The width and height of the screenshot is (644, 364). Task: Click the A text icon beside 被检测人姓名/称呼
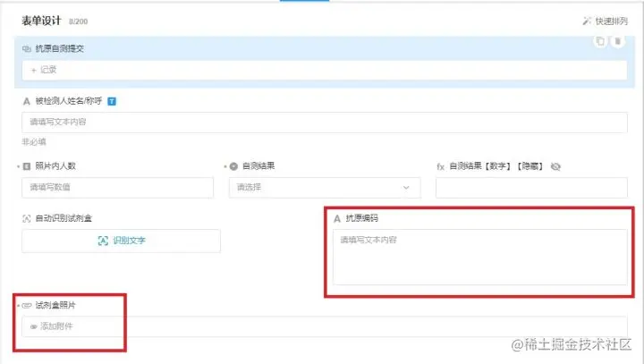pos(26,101)
